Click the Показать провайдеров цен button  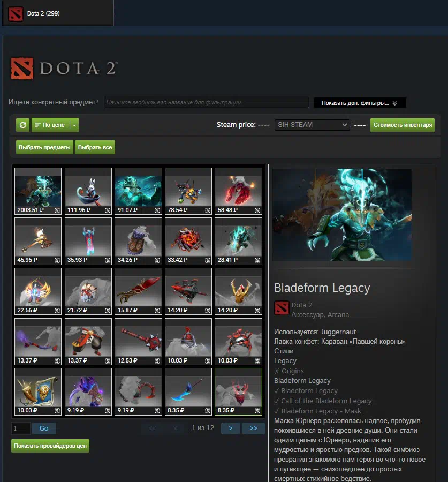[50, 446]
